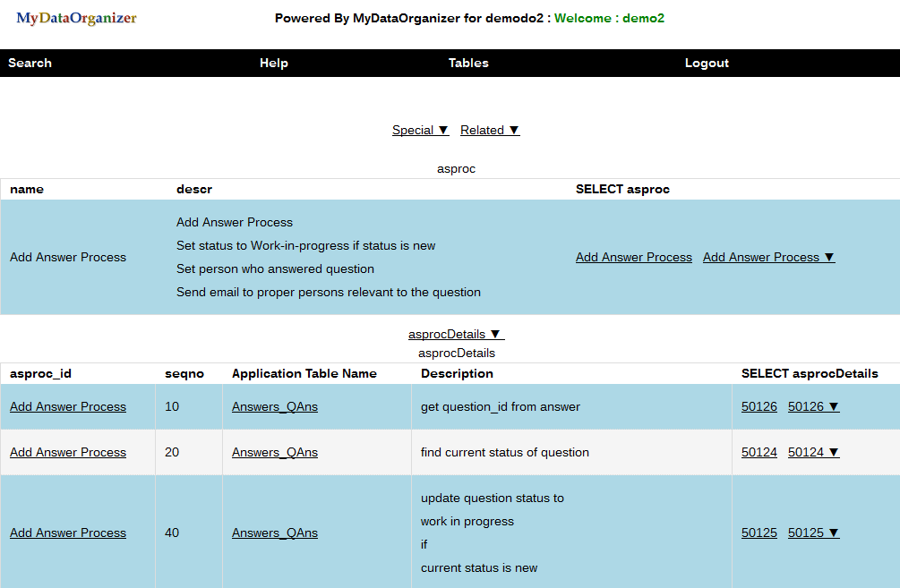Viewport: 900px width, 588px height.
Task: Expand the 50126 dropdown arrow
Action: 813,406
